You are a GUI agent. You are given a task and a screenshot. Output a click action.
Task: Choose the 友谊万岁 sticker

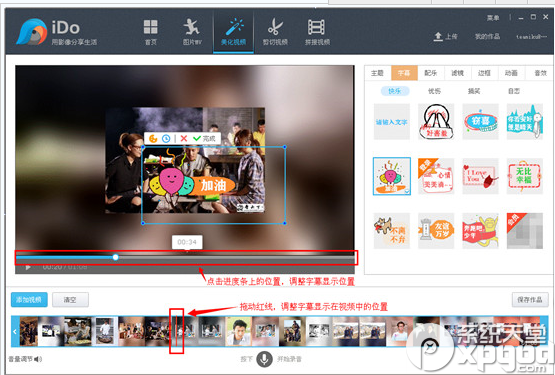click(x=436, y=231)
